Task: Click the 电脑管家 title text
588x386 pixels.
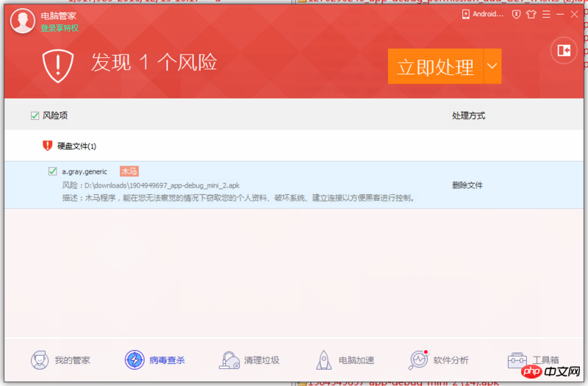Action: point(59,16)
